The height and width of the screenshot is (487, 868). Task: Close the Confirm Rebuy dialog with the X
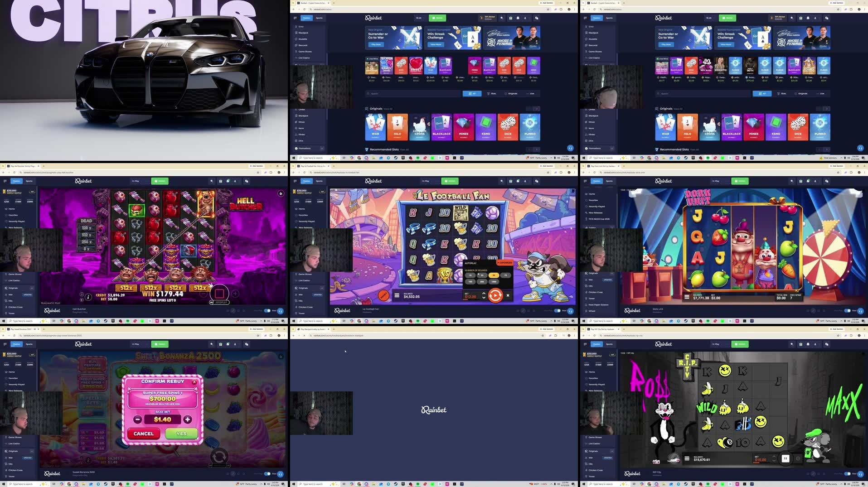click(x=194, y=382)
